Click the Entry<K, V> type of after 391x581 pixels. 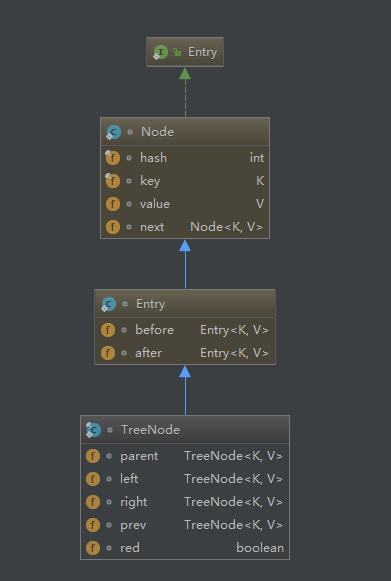(x=234, y=353)
